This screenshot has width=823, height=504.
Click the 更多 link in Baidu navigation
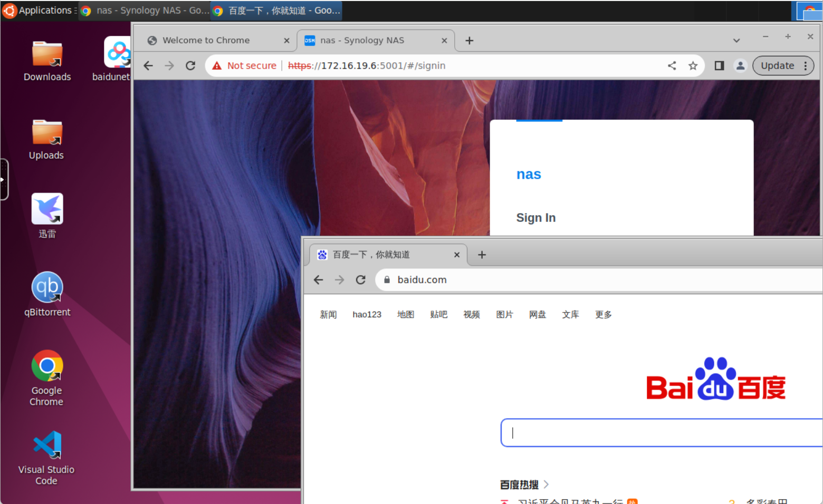pos(604,315)
